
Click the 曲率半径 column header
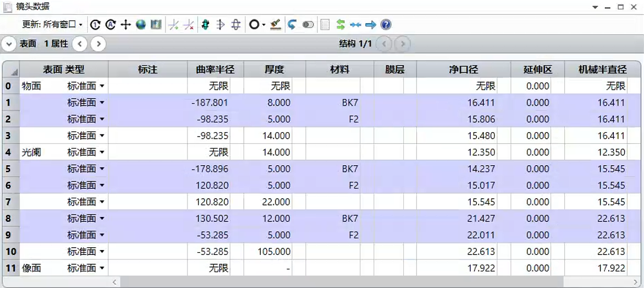pyautogui.click(x=215, y=69)
